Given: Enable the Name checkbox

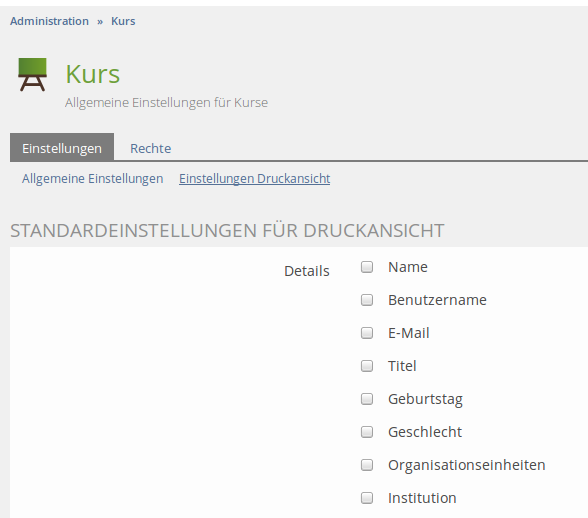Looking at the screenshot, I should 367,267.
